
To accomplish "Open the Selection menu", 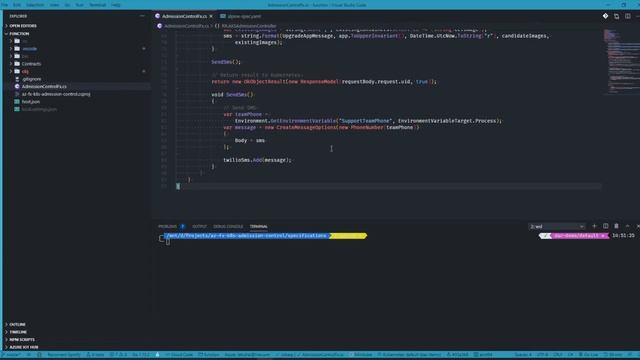I will (x=35, y=5).
